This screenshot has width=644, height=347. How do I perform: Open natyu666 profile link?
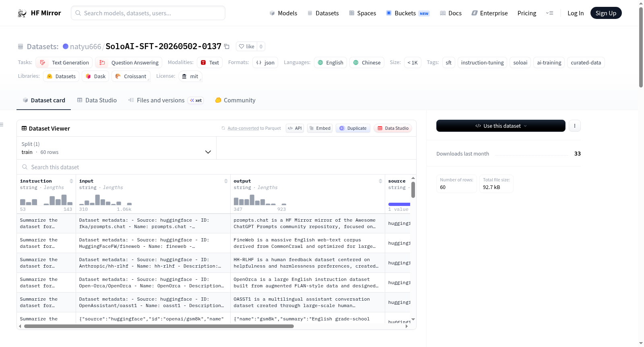(85, 46)
